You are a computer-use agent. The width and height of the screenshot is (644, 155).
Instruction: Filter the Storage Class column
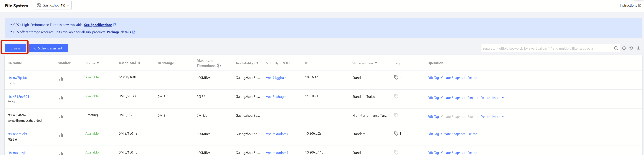point(376,63)
